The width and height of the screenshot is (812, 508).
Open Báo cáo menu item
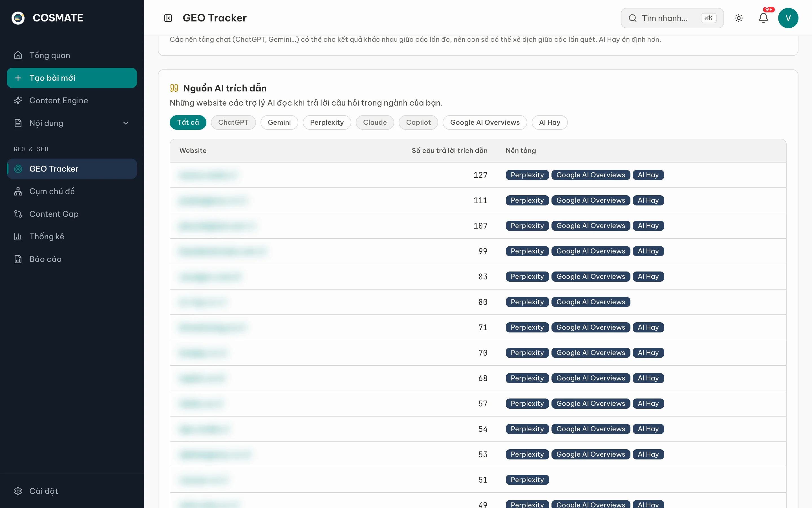click(x=72, y=259)
